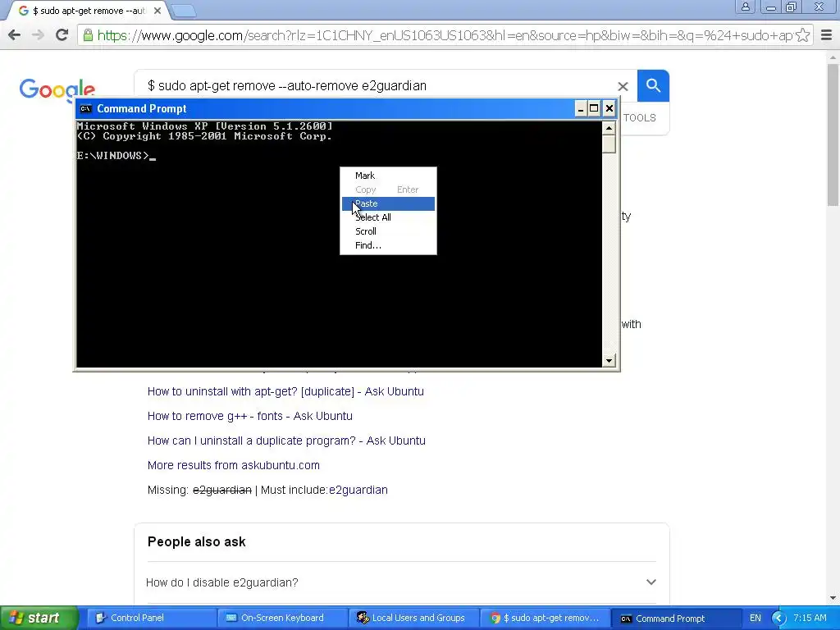Click the 7:15 AM taskbar clock

[x=810, y=618]
